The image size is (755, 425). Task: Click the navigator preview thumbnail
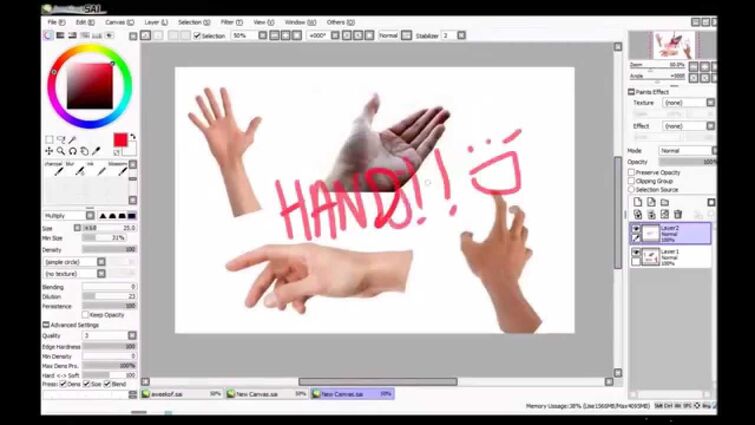click(674, 45)
